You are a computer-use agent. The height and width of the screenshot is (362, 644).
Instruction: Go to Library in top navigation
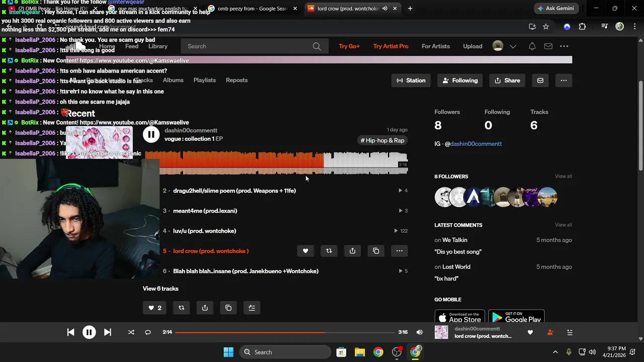click(x=158, y=46)
